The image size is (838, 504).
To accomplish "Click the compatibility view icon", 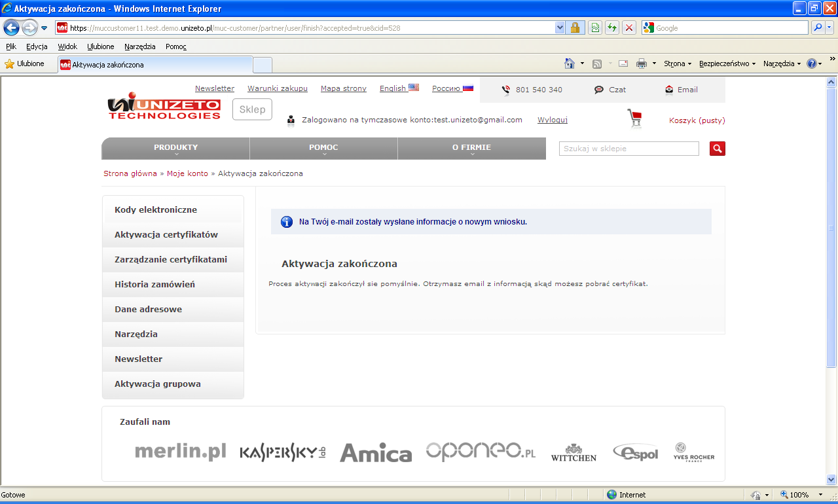I will coord(595,27).
